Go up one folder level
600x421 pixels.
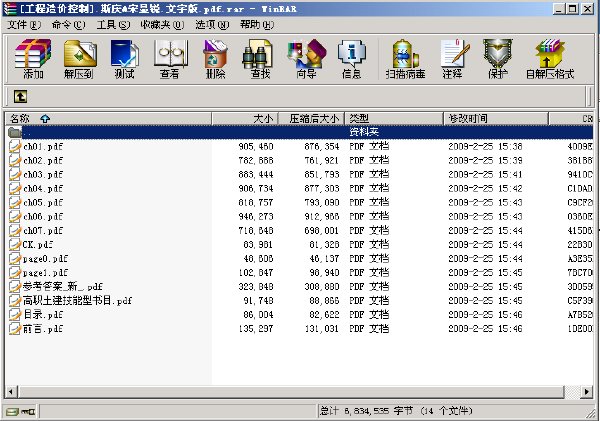pos(20,96)
